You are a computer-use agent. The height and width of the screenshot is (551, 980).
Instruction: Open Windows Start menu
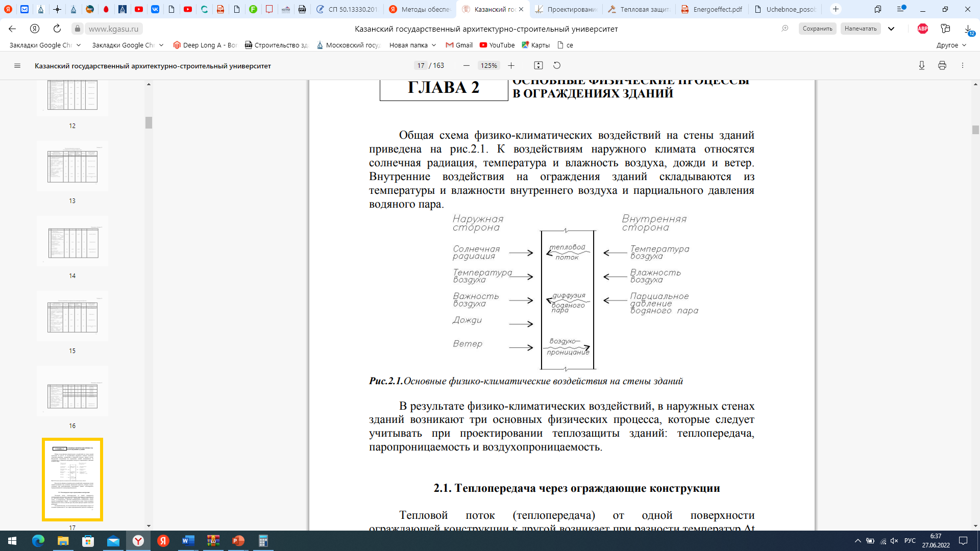[x=12, y=541]
